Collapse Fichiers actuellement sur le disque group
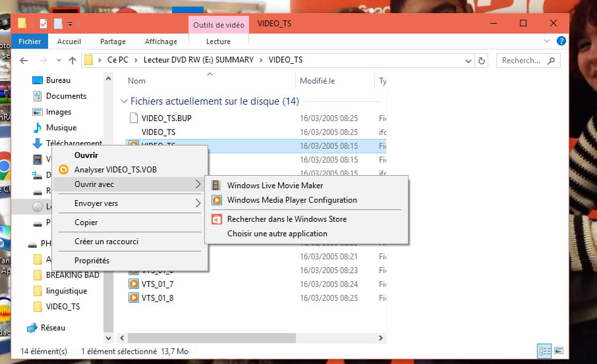The image size is (597, 364). pyautogui.click(x=124, y=101)
